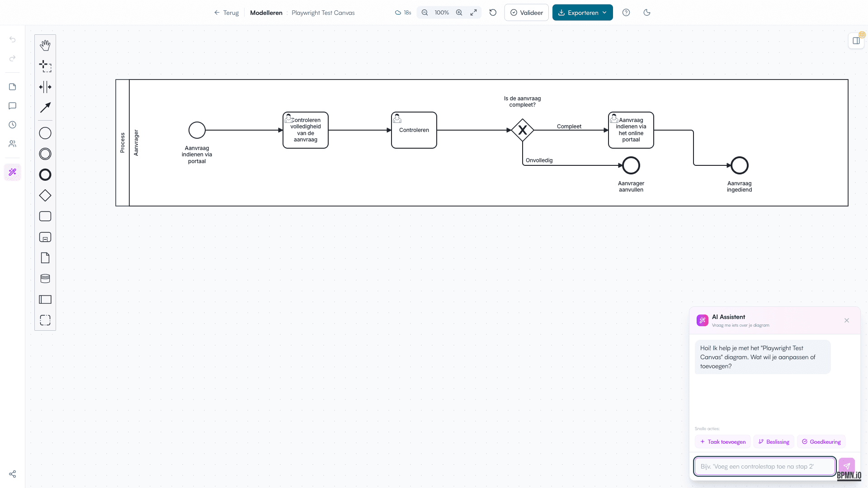Activate the Lasso selection tool
Viewport: 868px width, 488px height.
click(x=45, y=66)
